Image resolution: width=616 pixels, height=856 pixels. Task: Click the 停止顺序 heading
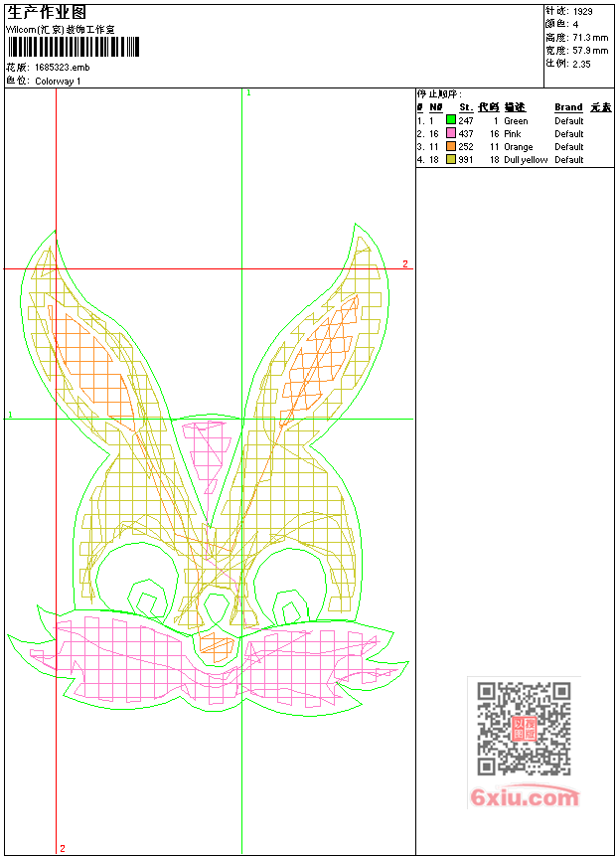pyautogui.click(x=439, y=94)
